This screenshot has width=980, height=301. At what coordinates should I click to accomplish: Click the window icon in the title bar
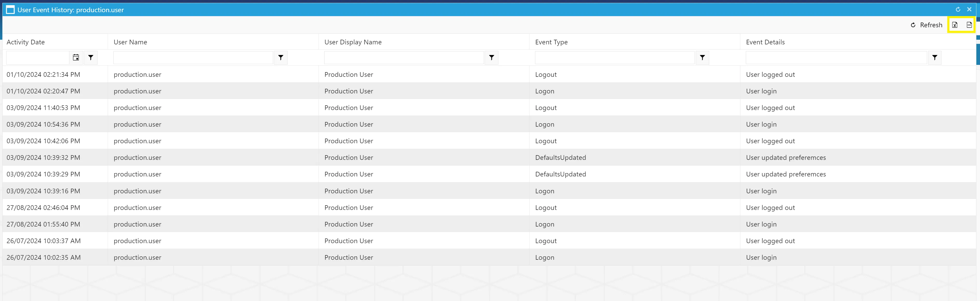click(x=10, y=10)
